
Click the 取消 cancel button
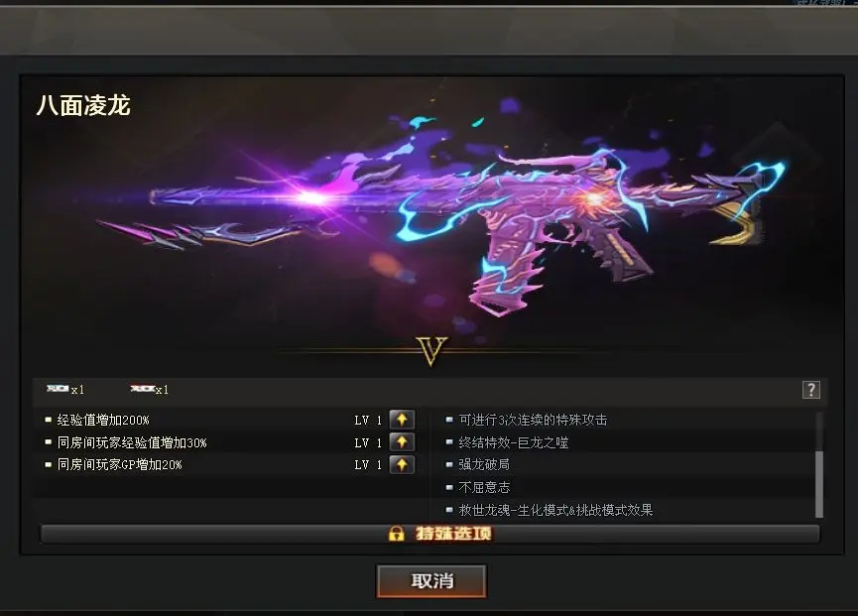pyautogui.click(x=431, y=581)
